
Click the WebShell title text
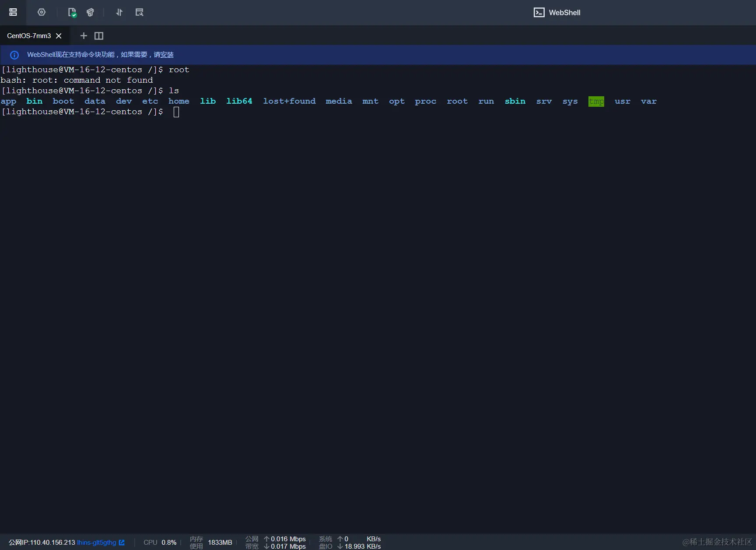[564, 13]
